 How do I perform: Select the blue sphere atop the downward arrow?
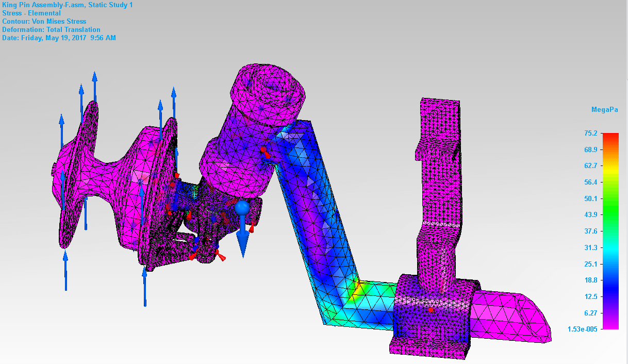(x=242, y=208)
